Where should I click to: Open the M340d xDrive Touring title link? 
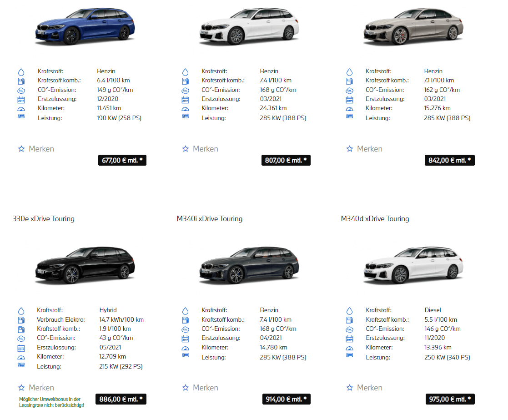point(375,219)
